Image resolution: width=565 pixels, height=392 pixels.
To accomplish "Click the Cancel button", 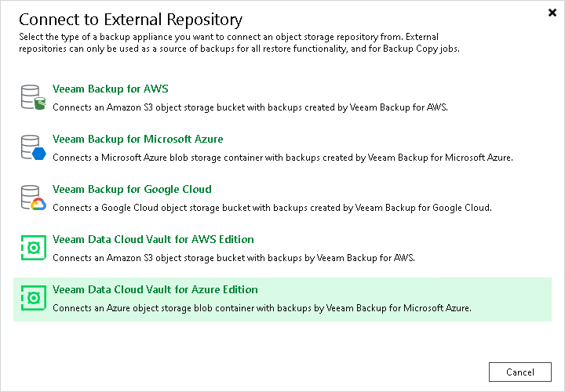I will 520,372.
